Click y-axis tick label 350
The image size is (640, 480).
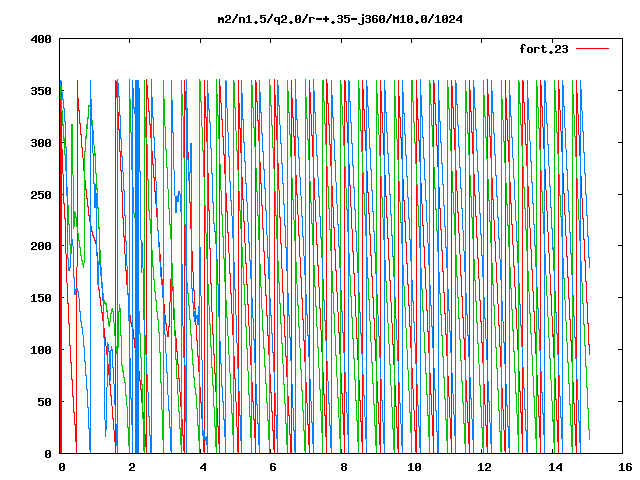click(41, 91)
